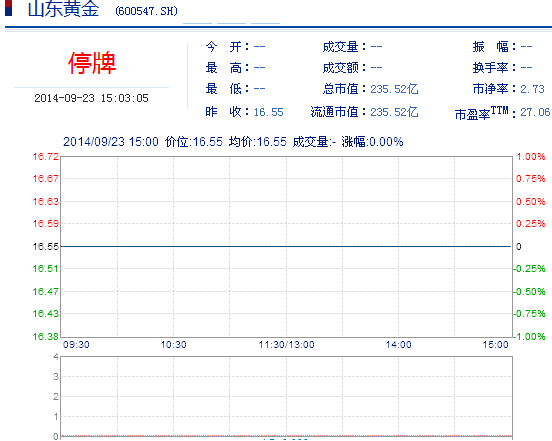The width and height of the screenshot is (552, 441).
Task: Click the 16.38 price axis label
Action: [x=46, y=336]
